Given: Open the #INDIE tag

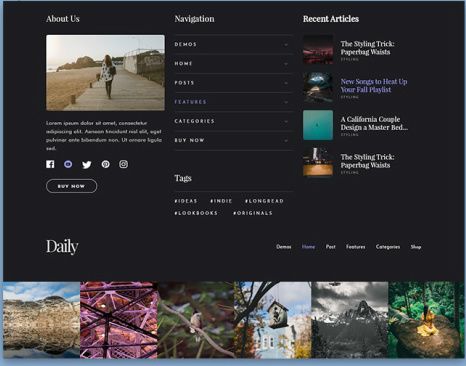Looking at the screenshot, I should click(x=221, y=201).
